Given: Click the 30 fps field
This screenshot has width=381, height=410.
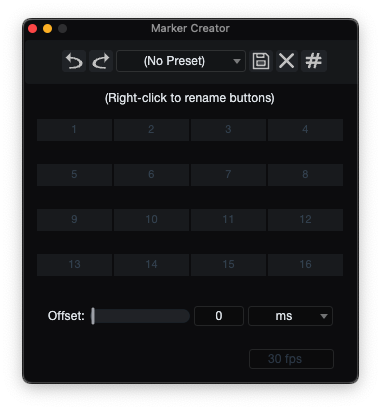Looking at the screenshot, I should tap(291, 359).
